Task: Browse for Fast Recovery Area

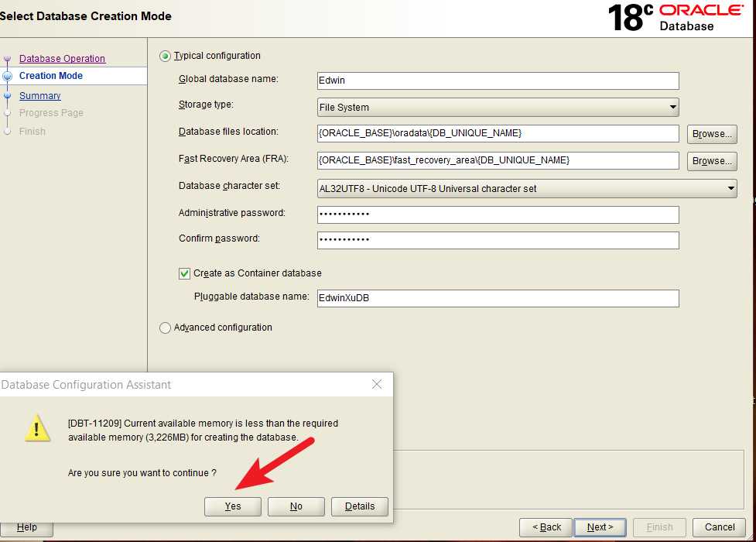Action: pyautogui.click(x=712, y=161)
